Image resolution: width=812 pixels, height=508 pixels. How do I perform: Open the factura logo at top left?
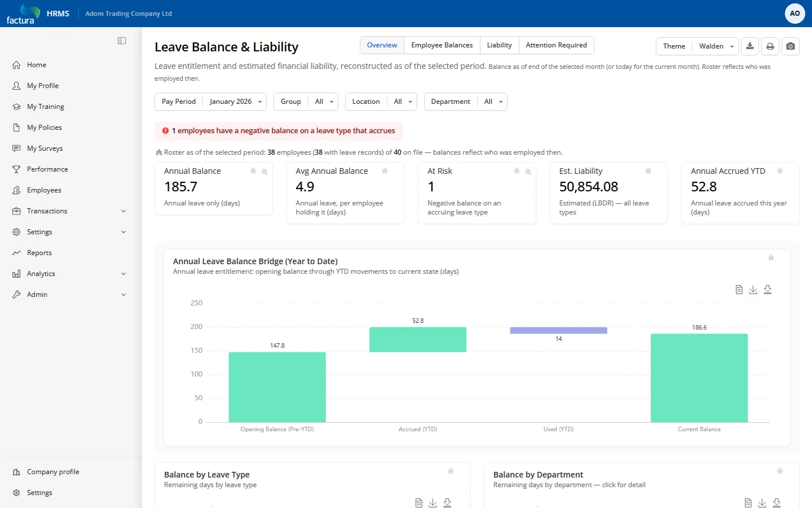(x=23, y=14)
